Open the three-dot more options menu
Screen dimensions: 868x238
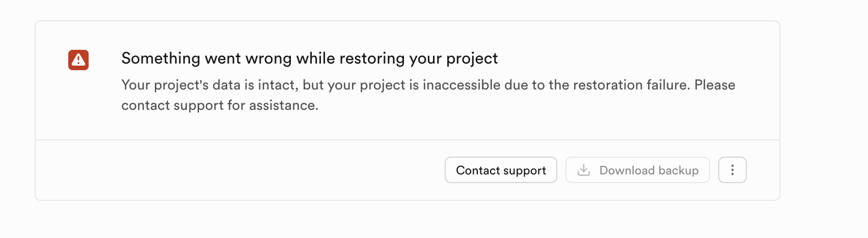[732, 170]
